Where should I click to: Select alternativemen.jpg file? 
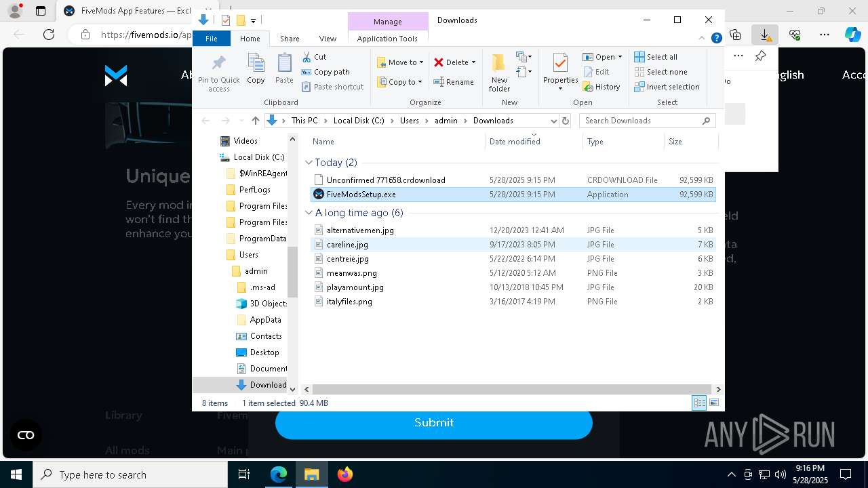pyautogui.click(x=513, y=230)
